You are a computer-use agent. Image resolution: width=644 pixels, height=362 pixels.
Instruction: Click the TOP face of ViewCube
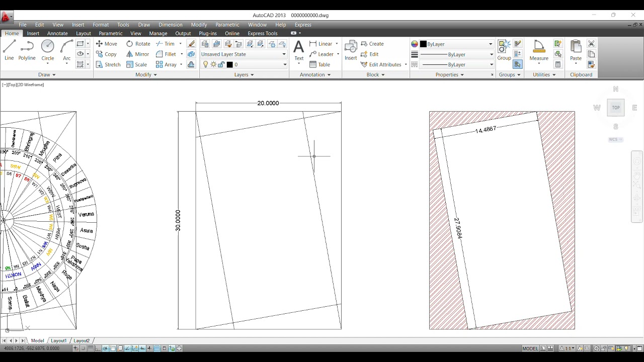coord(616,108)
